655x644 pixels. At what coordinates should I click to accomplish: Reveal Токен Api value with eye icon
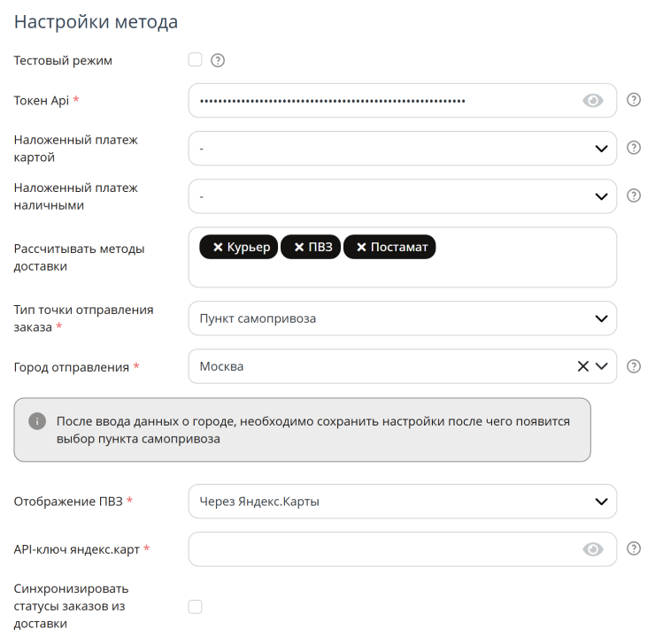tap(593, 101)
